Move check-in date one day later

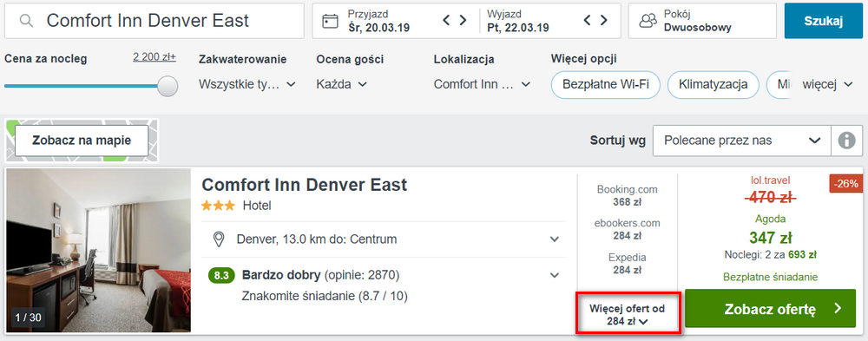[x=463, y=21]
